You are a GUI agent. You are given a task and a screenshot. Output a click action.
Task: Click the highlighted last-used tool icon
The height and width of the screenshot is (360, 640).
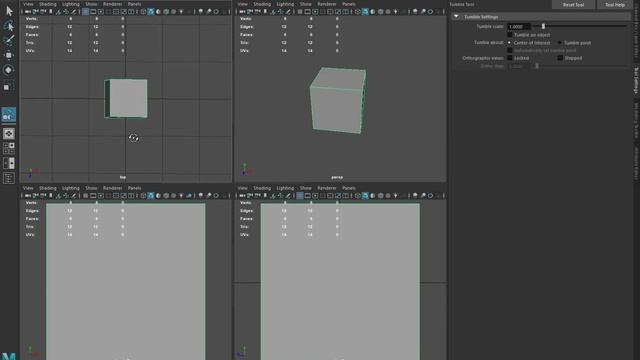9,116
